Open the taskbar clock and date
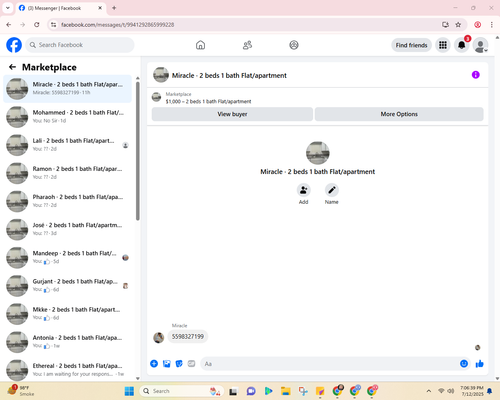The height and width of the screenshot is (400, 500). tap(472, 391)
